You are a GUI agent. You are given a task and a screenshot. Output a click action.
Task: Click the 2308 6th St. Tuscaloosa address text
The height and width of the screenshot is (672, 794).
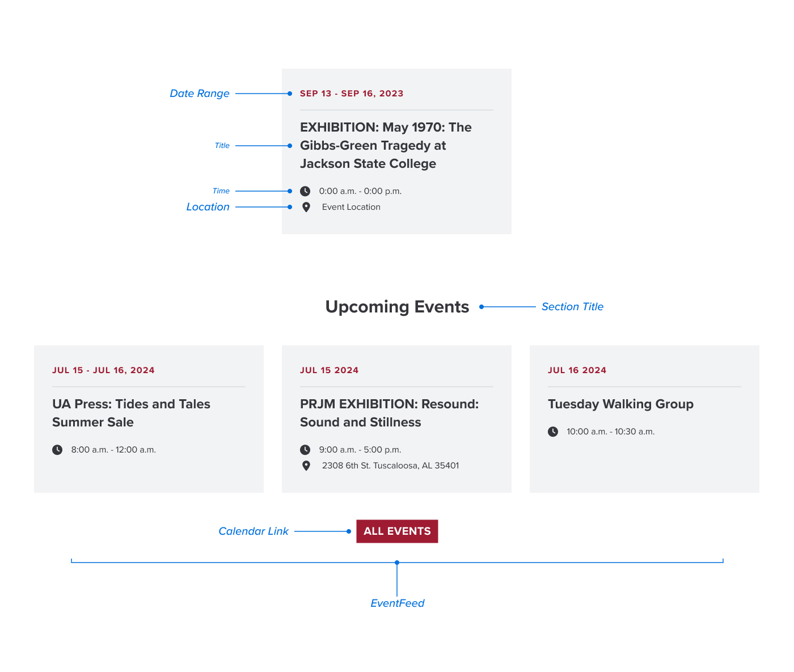coord(390,466)
